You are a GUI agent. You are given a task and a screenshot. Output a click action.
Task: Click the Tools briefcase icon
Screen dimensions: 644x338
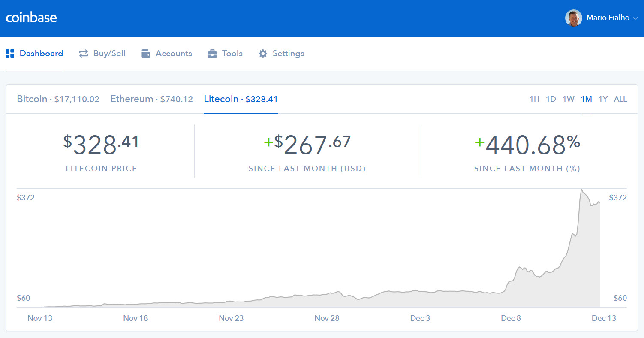point(212,54)
